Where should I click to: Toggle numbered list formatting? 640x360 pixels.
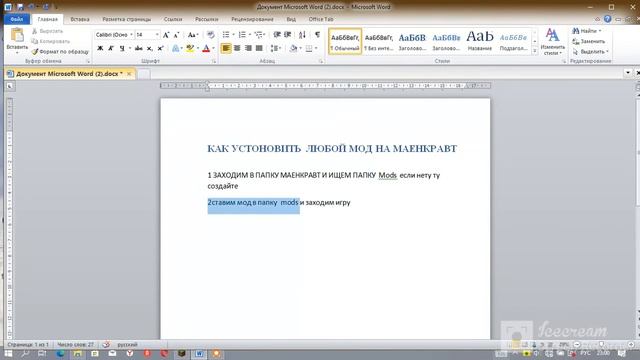[242, 35]
